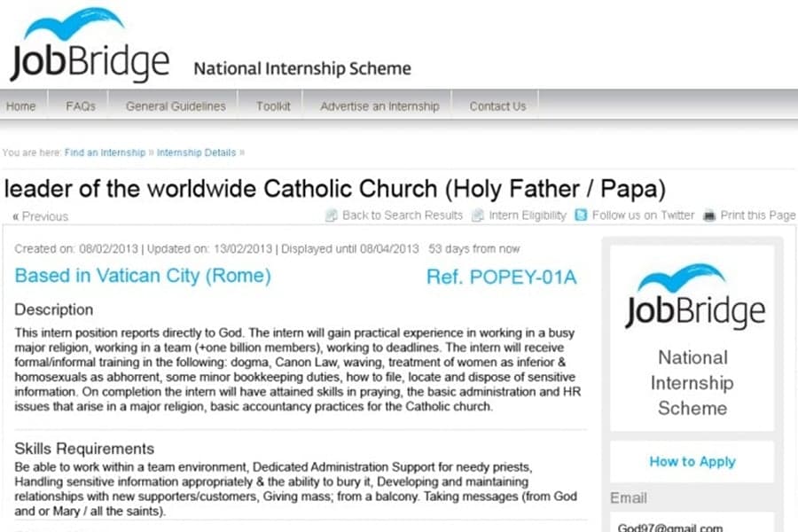Click the '53 days from now' text
The image size is (798, 532).
tap(473, 249)
